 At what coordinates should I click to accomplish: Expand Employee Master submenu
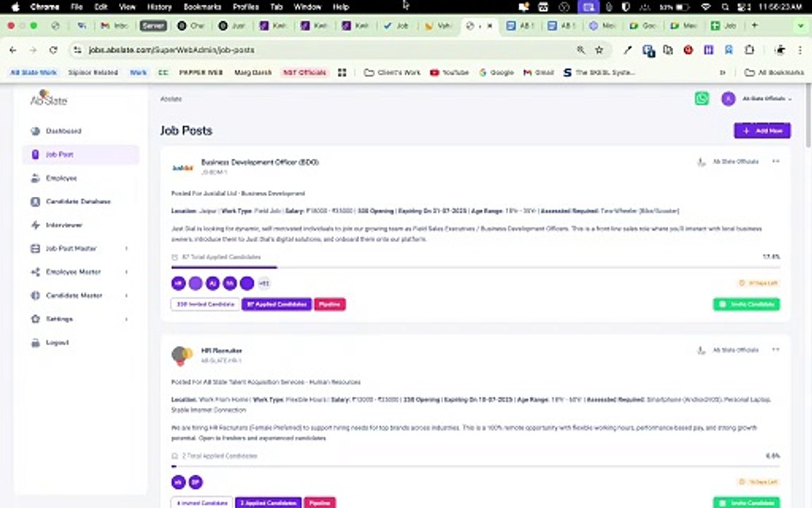point(80,272)
